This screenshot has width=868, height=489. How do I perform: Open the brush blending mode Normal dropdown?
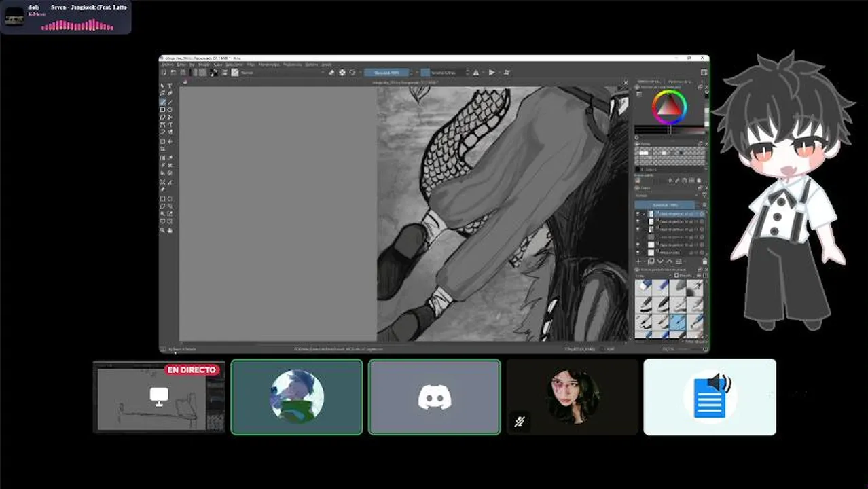(x=283, y=73)
